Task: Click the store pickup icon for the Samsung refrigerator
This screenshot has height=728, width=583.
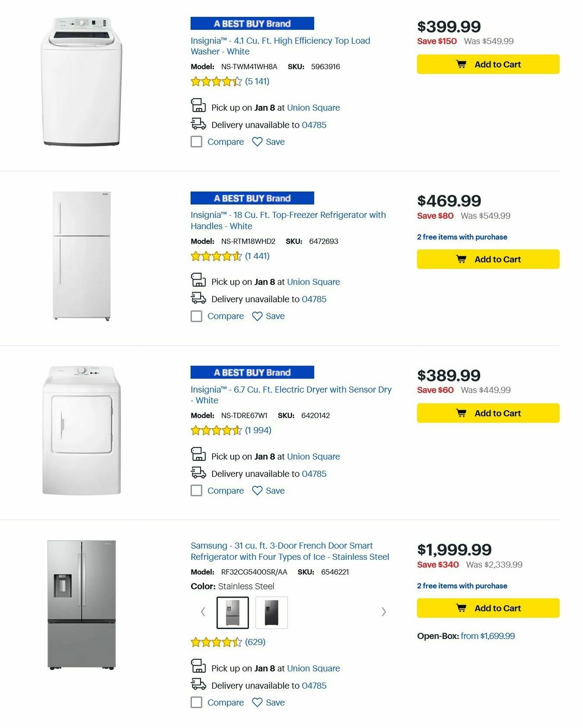Action: tap(197, 668)
